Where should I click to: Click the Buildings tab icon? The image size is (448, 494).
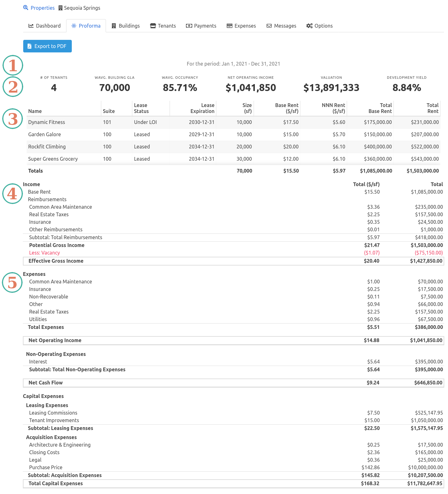tap(114, 26)
